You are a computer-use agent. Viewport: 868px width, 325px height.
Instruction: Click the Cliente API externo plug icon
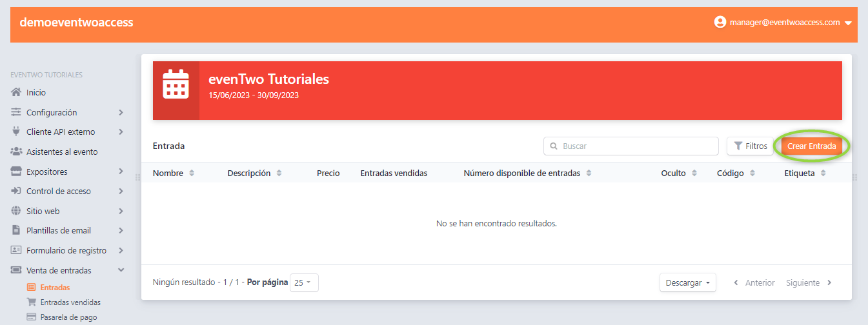pyautogui.click(x=17, y=132)
